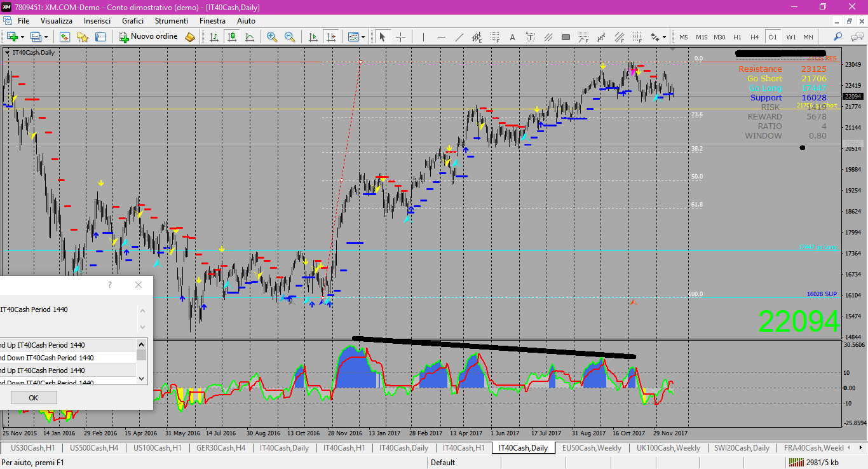Open the IT40Cash,Daily chart title dropdown triangle
The image size is (868, 469).
(7, 52)
